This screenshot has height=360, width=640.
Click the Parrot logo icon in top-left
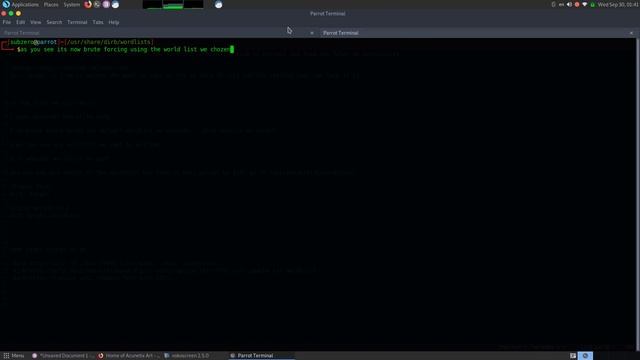click(x=6, y=4)
